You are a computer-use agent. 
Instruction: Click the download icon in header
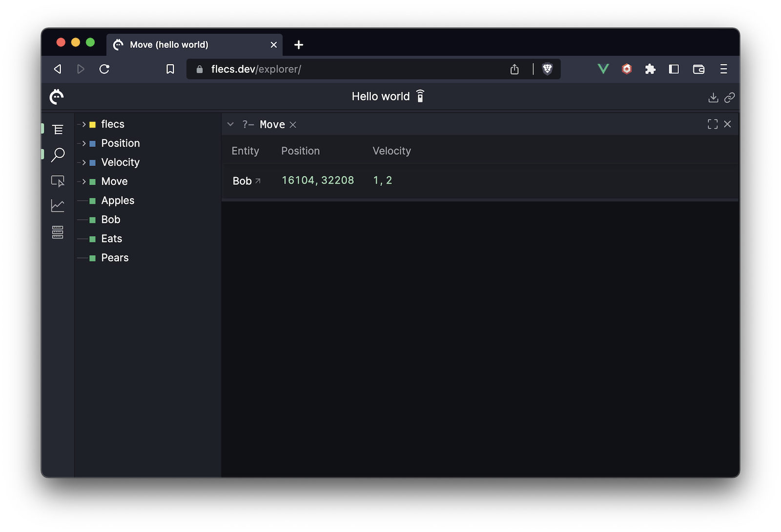pyautogui.click(x=713, y=98)
